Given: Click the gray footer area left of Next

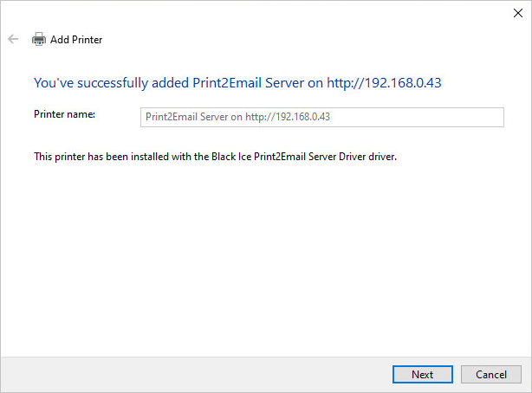Looking at the screenshot, I should click(191, 374).
